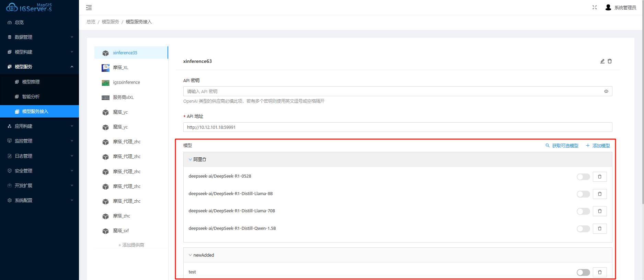Click the delete trash icon beside xinference63 title
This screenshot has width=644, height=280.
(610, 61)
